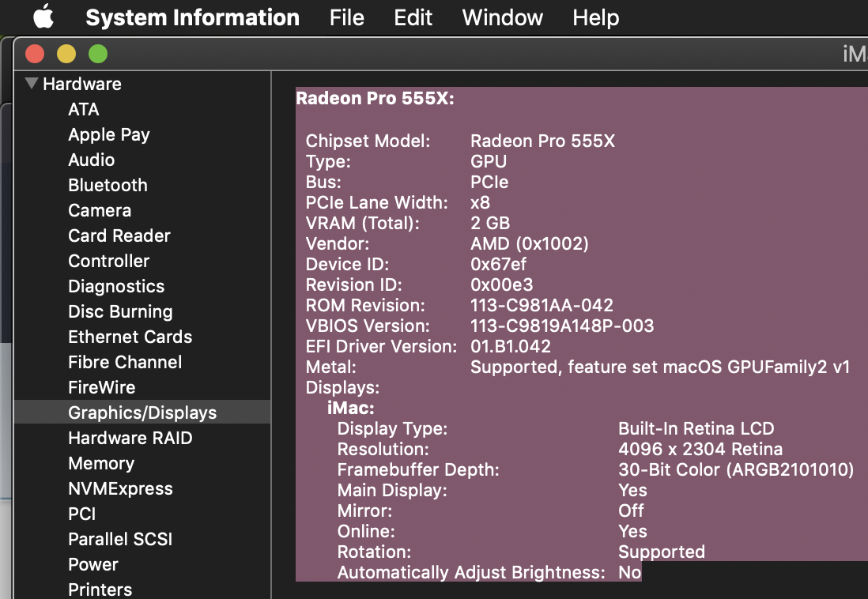Open the Power section in sidebar
Image resolution: width=868 pixels, height=599 pixels.
[93, 565]
